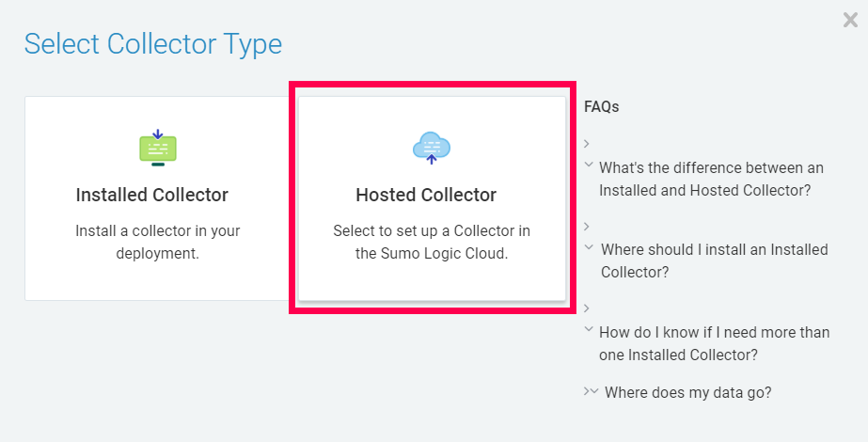
Task: Open FAQ on Installed and Hosted difference
Action: coord(711,179)
